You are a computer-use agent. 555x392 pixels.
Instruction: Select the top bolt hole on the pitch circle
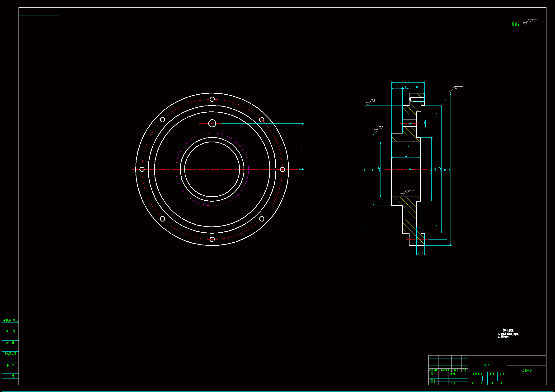(x=212, y=99)
